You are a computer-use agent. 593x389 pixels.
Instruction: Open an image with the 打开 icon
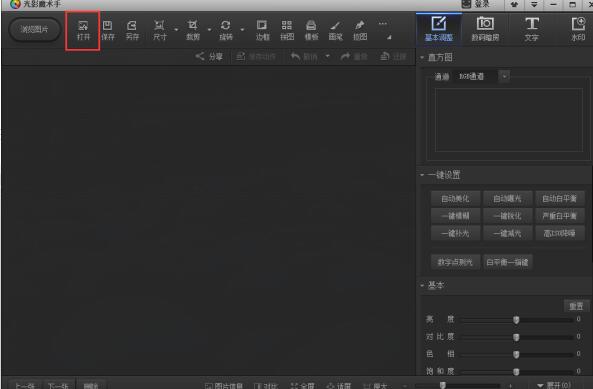click(83, 30)
